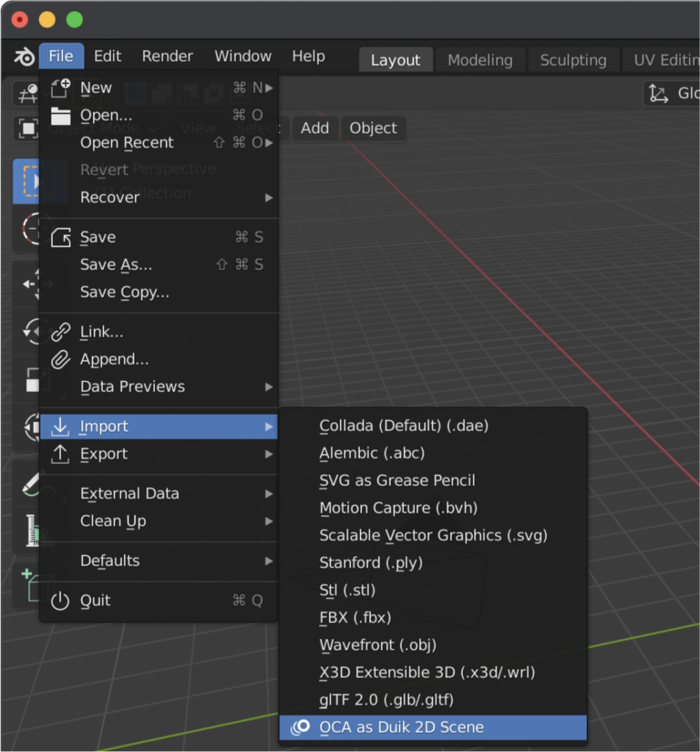Click the Save icon in the File menu
The height and width of the screenshot is (752, 700).
[61, 237]
